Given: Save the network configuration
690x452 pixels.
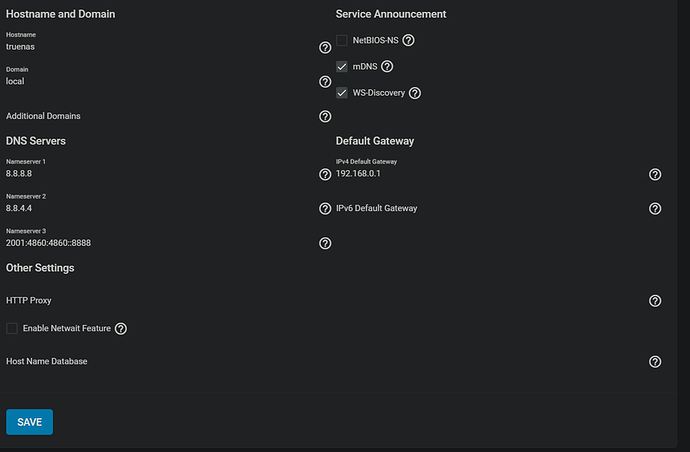Looking at the screenshot, I should point(29,422).
